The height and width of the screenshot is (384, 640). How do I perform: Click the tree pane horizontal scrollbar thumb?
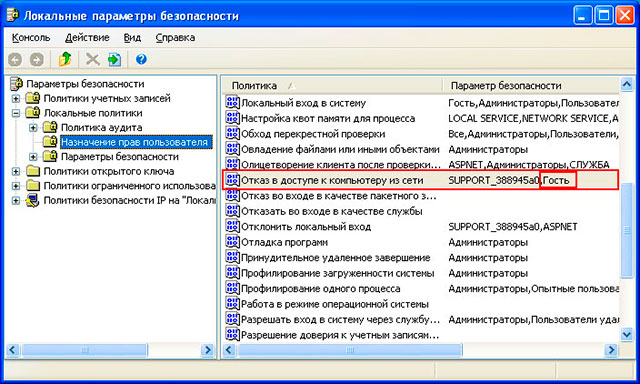click(84, 350)
